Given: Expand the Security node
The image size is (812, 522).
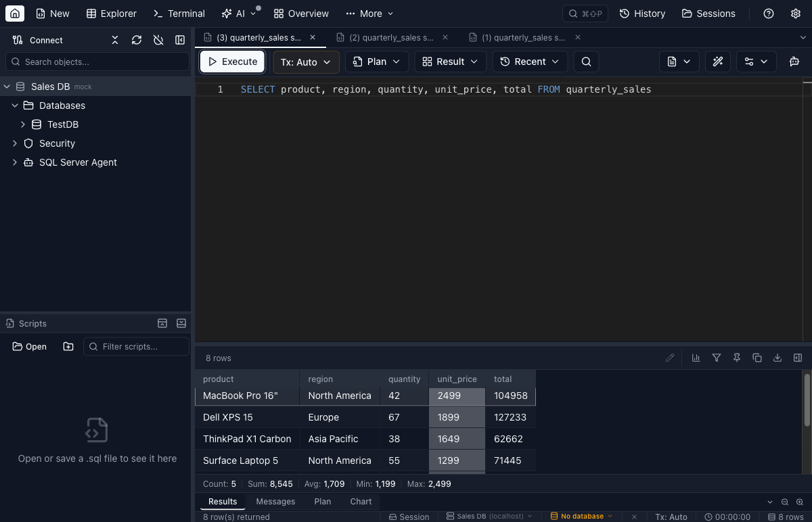Looking at the screenshot, I should (15, 143).
